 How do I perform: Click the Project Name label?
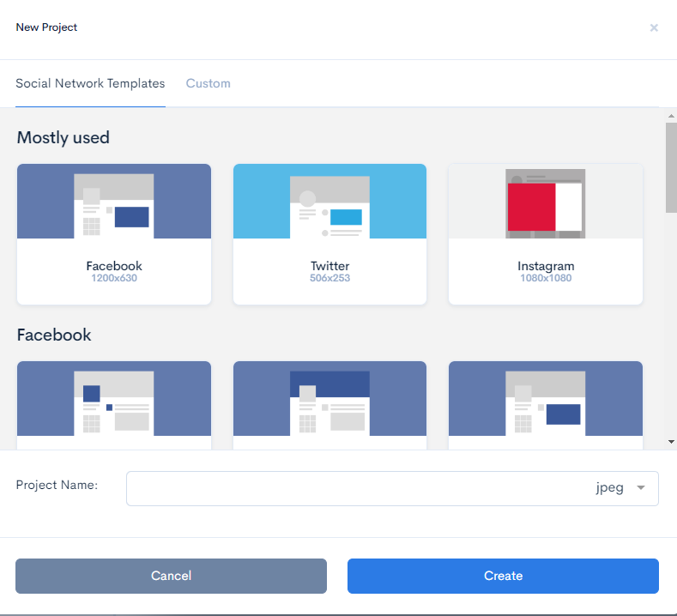pyautogui.click(x=57, y=485)
